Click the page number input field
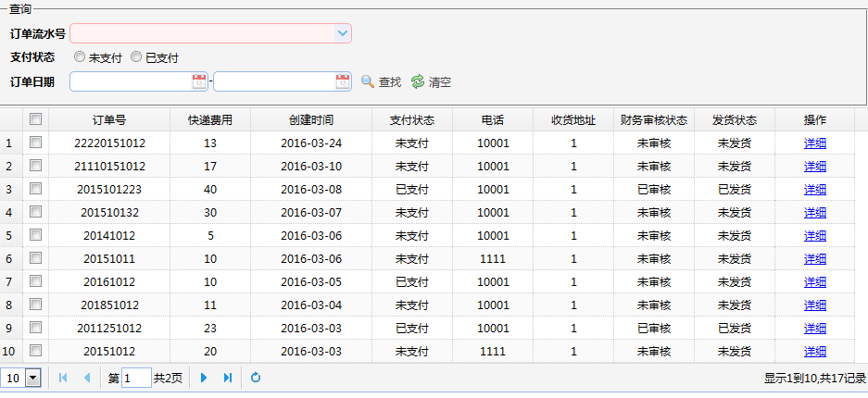The width and height of the screenshot is (868, 398). [136, 378]
